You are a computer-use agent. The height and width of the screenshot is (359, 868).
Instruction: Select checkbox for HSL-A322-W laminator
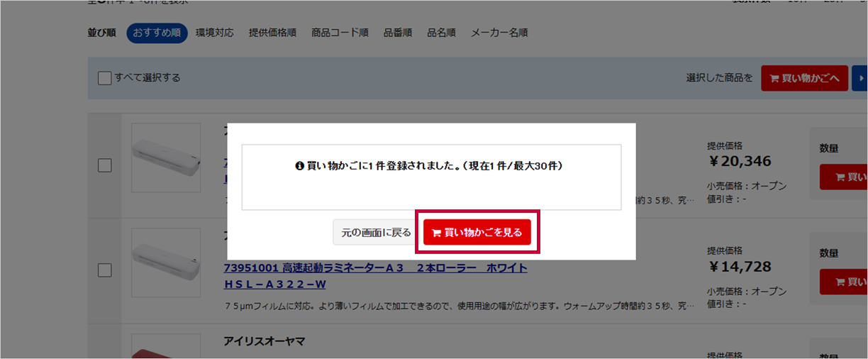[104, 270]
